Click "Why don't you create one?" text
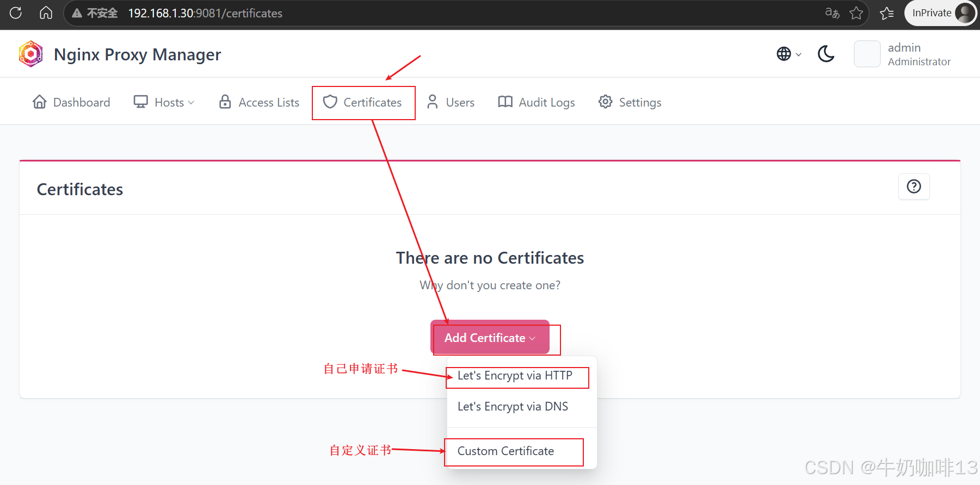980x485 pixels. pos(490,285)
